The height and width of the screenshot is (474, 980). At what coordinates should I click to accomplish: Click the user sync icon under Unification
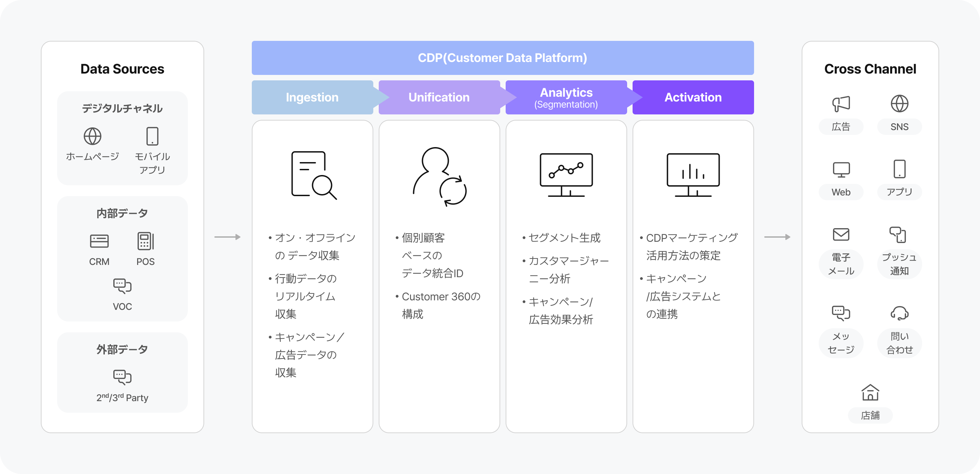[439, 176]
